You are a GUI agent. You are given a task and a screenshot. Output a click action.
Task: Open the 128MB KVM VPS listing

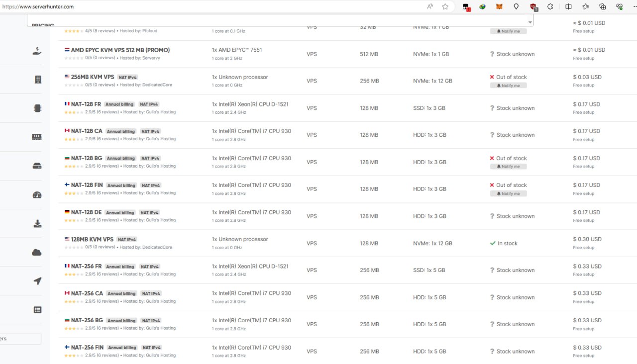[92, 239]
